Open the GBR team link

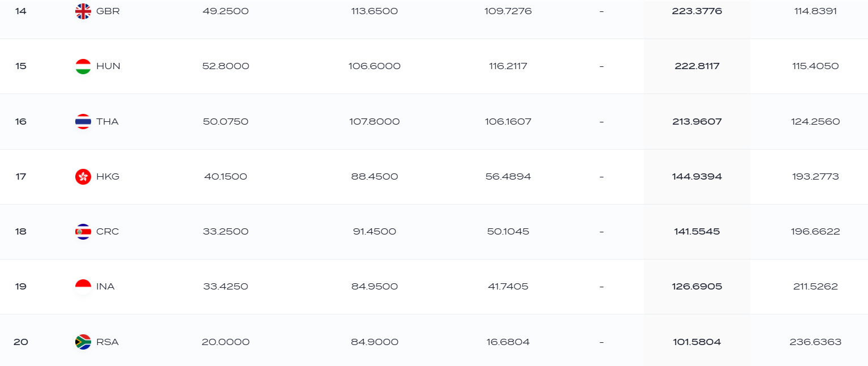point(108,11)
